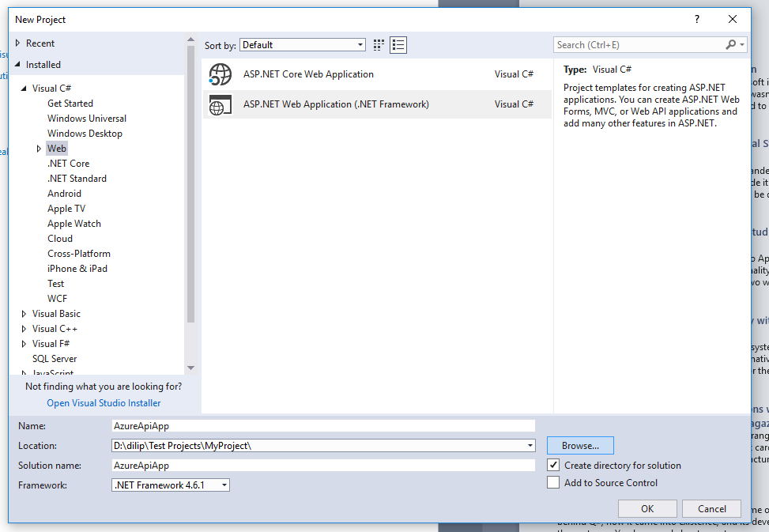Confirm with the OK button
This screenshot has height=532, width=769.
647,508
